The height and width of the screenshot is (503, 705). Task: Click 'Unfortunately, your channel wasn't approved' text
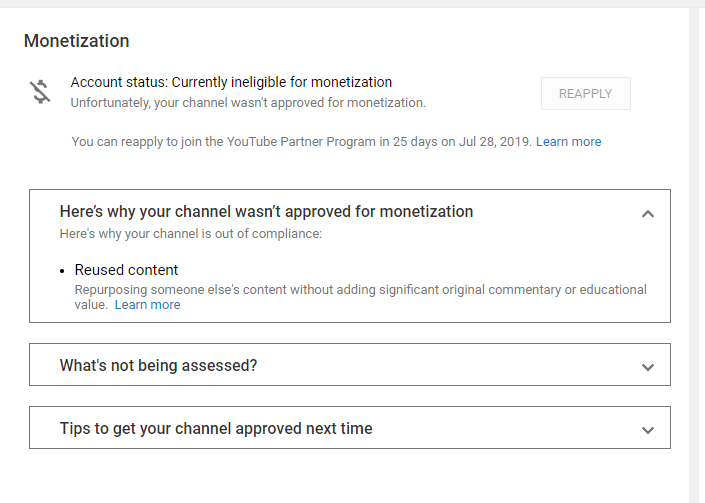pyautogui.click(x=248, y=103)
